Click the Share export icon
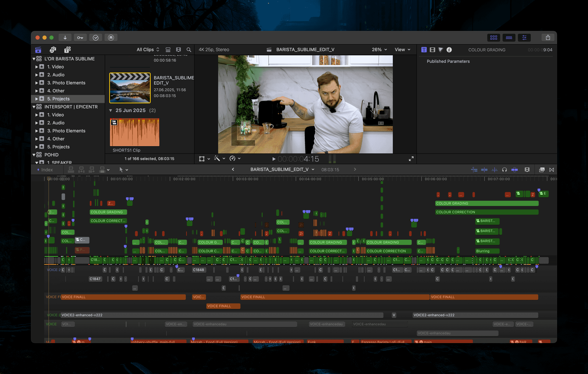The height and width of the screenshot is (374, 588). 548,38
